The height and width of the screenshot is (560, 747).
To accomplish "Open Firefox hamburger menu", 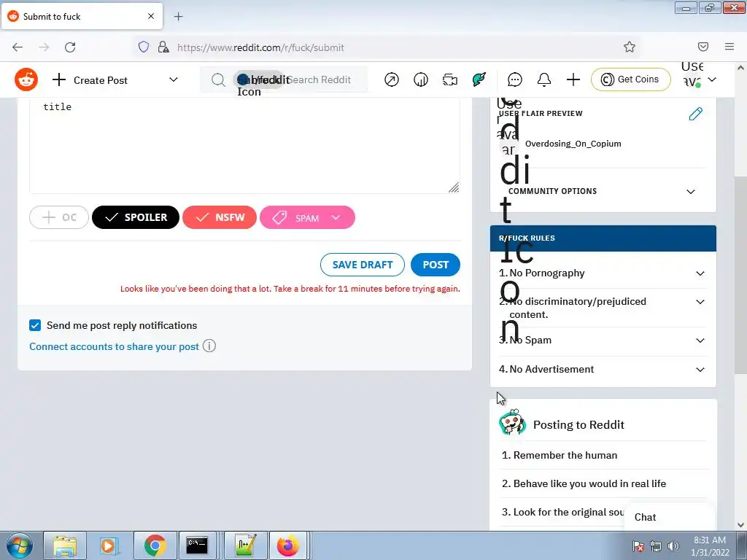I will click(x=729, y=47).
